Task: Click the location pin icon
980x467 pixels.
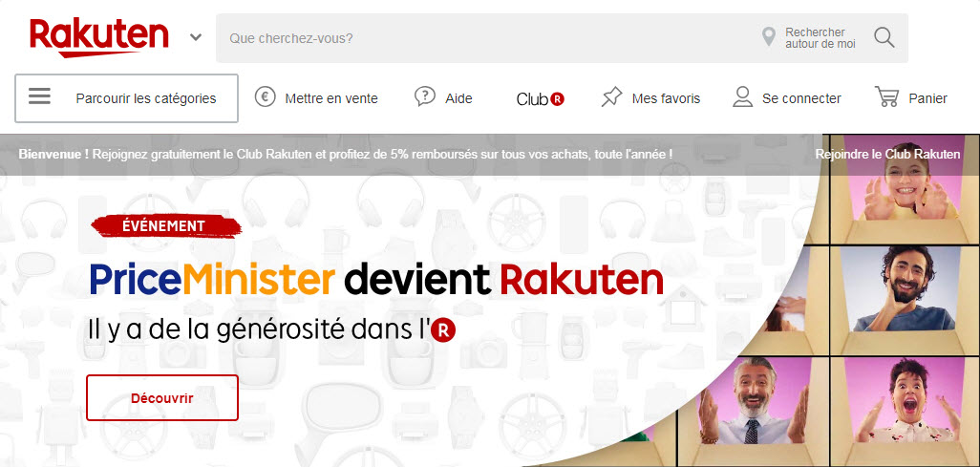Action: [x=769, y=37]
